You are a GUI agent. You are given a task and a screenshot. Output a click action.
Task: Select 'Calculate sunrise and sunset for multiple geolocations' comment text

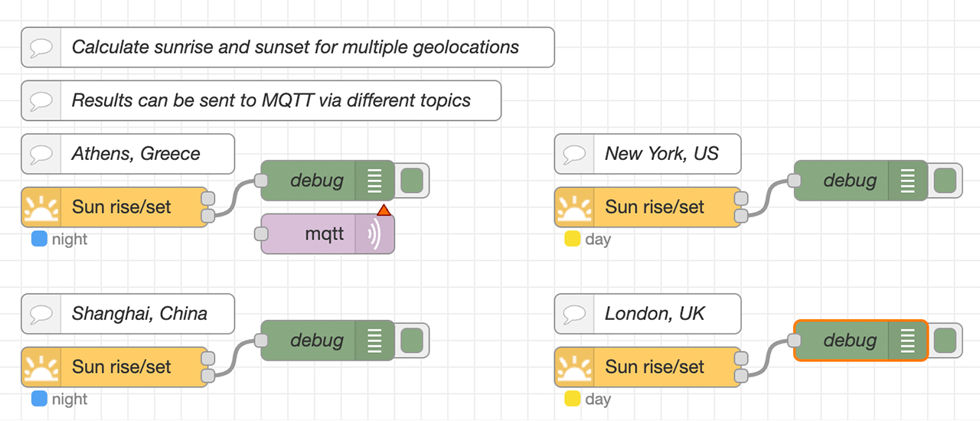tap(296, 47)
